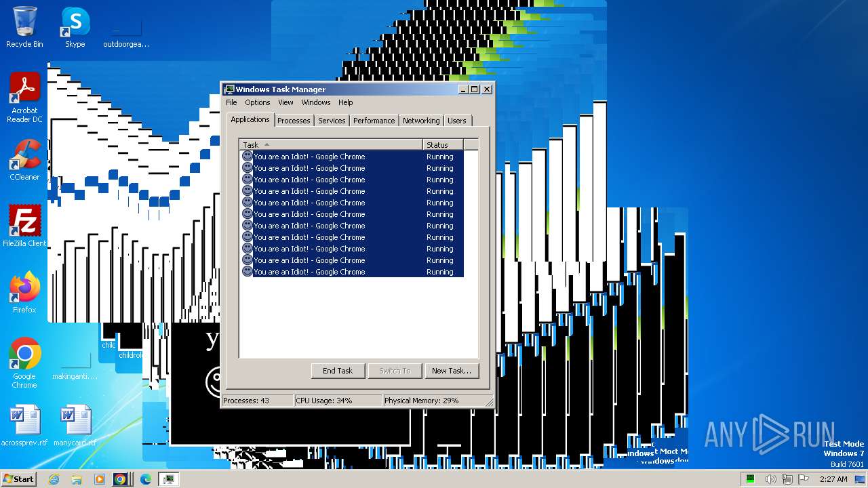Screen dimensions: 868x488
Task: Switch to the Processes tab
Action: click(x=294, y=121)
